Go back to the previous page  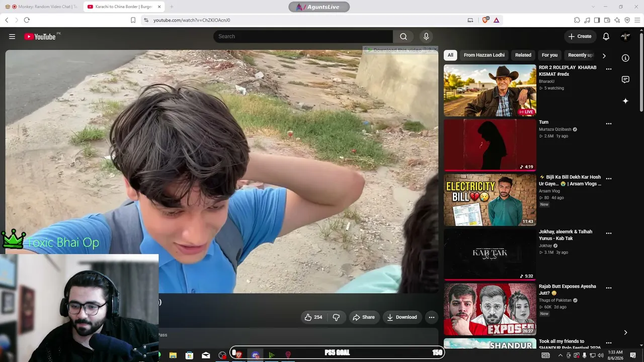point(7,20)
